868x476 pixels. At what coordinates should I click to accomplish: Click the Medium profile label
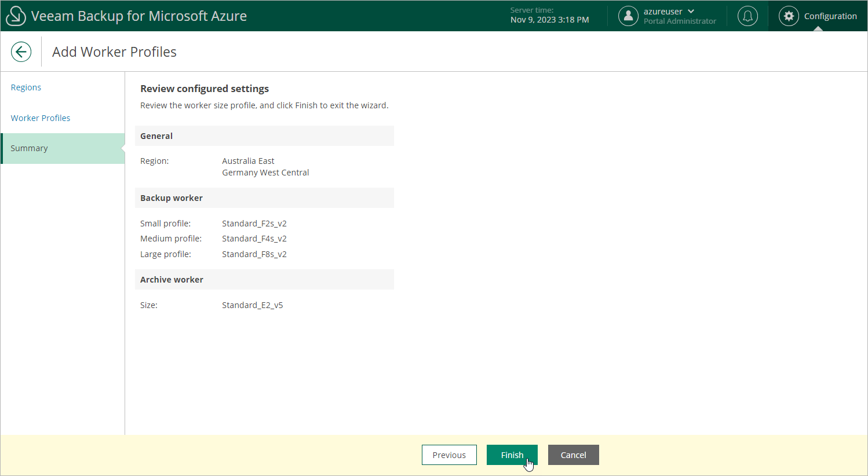pyautogui.click(x=171, y=239)
